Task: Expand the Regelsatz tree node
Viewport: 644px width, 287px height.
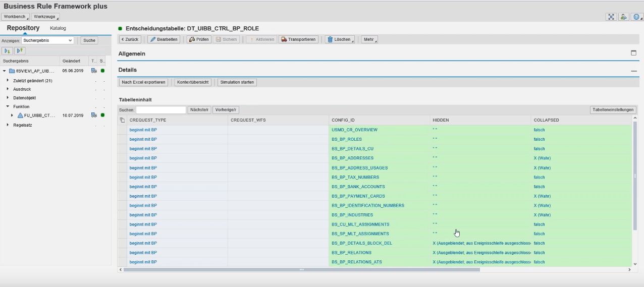Action: 8,125
